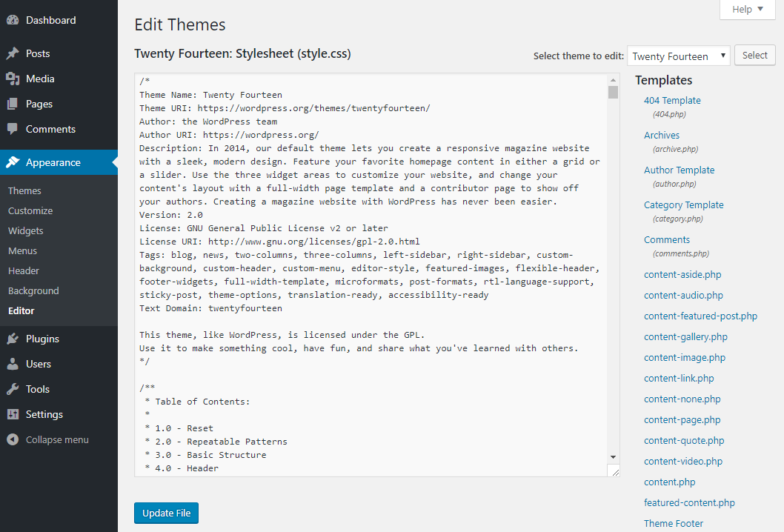Open content-gallery.php template
Image resolution: width=784 pixels, height=532 pixels.
point(685,336)
